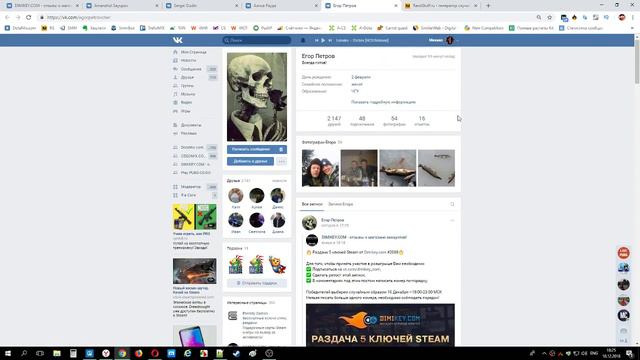Go to Моя Страница in left menu
640x360 pixels.
coord(193,52)
